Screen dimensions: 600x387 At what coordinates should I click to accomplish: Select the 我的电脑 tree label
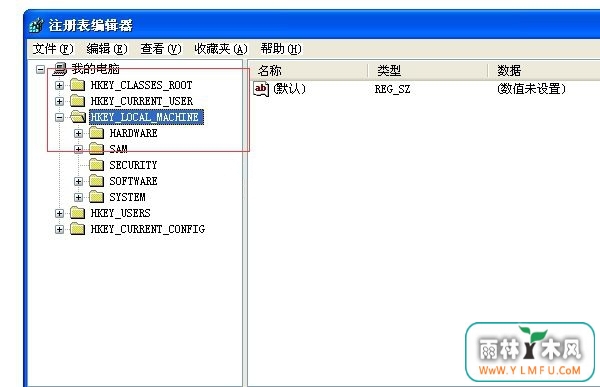click(x=96, y=69)
